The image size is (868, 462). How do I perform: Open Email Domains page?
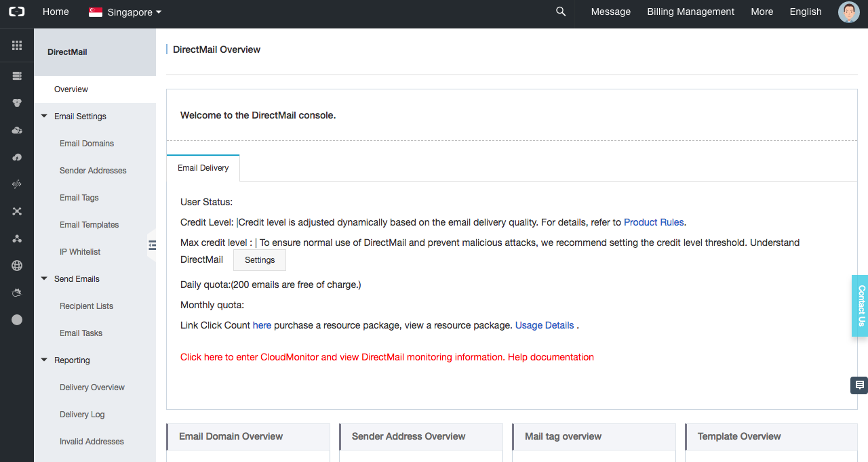pyautogui.click(x=87, y=144)
